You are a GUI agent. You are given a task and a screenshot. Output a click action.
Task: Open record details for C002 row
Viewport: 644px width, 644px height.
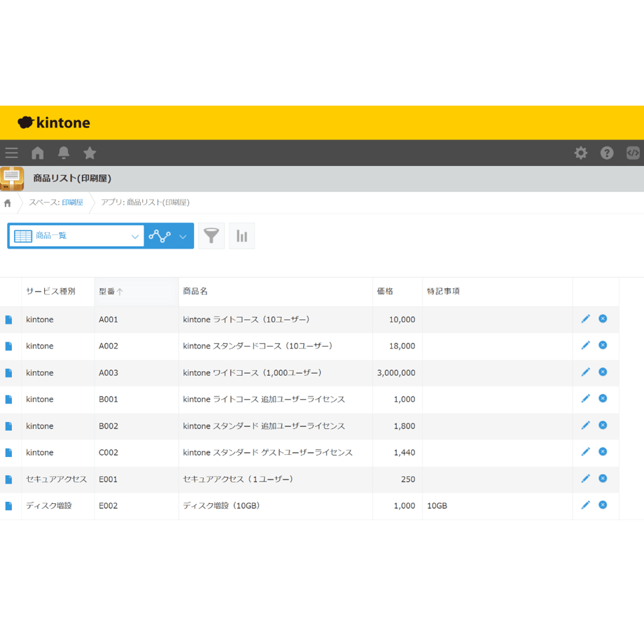8,453
